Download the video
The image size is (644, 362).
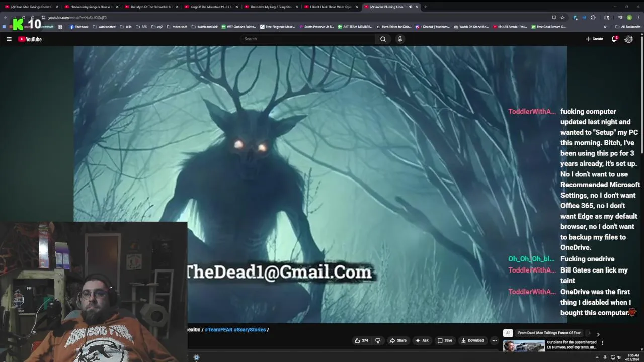click(x=472, y=340)
